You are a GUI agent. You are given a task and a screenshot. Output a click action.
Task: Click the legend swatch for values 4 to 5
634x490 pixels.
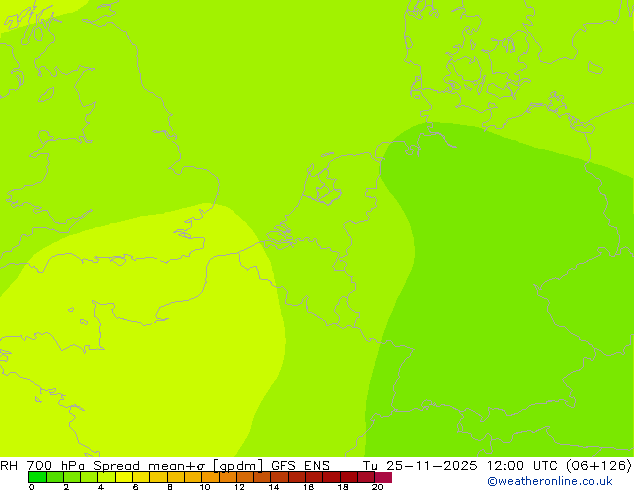106,477
